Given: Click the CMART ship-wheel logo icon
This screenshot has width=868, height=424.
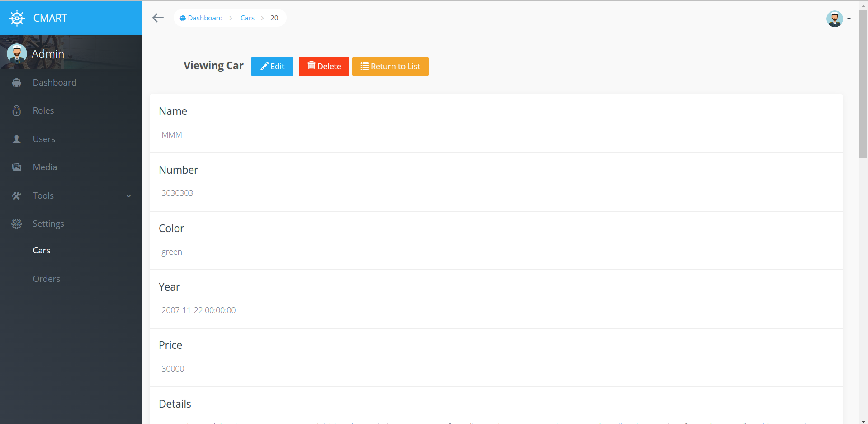Looking at the screenshot, I should click(x=17, y=18).
